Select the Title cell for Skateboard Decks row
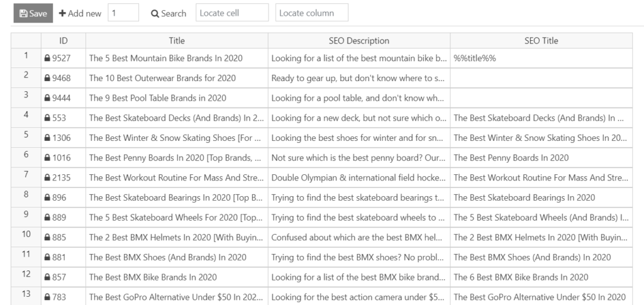Screen dimensions: 644x305 tap(177, 118)
